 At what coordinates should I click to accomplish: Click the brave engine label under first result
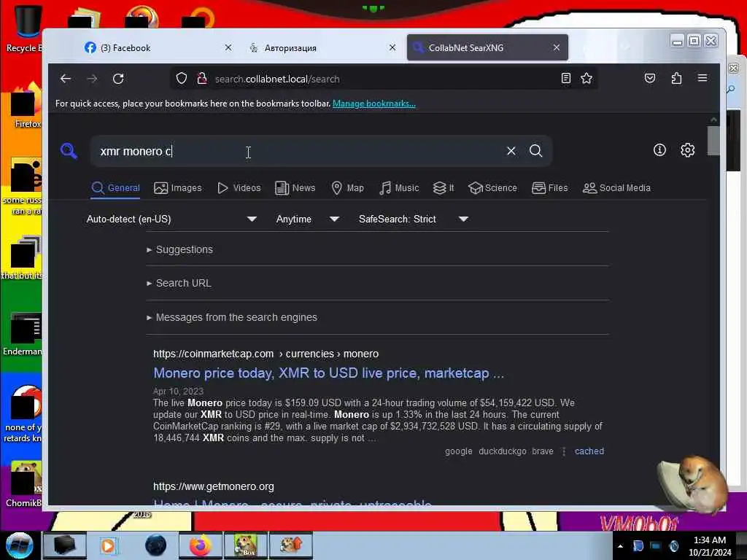pos(543,451)
